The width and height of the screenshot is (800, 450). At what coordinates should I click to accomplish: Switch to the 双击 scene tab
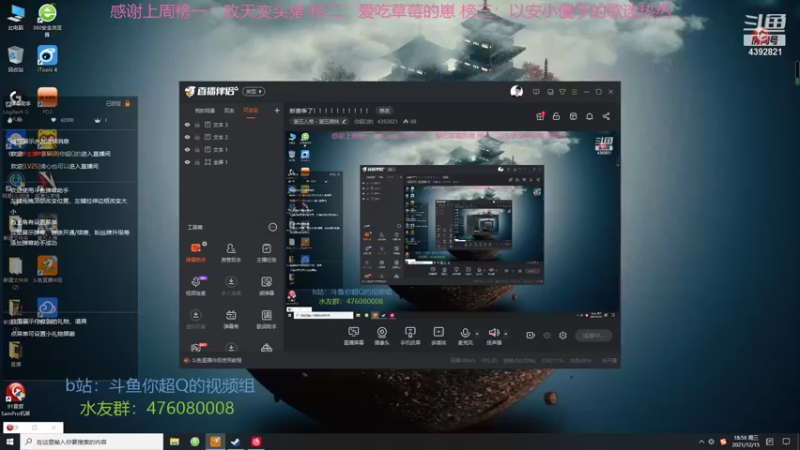pos(229,111)
